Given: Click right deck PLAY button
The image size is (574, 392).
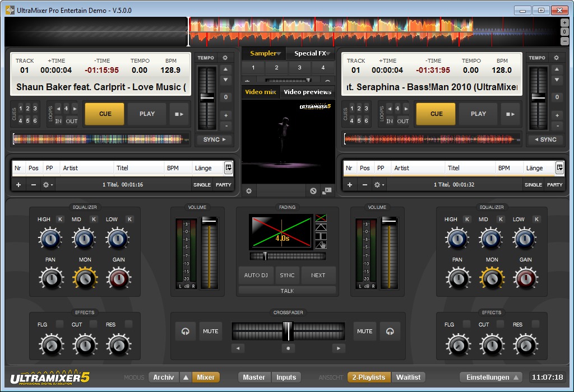Looking at the screenshot, I should (479, 114).
